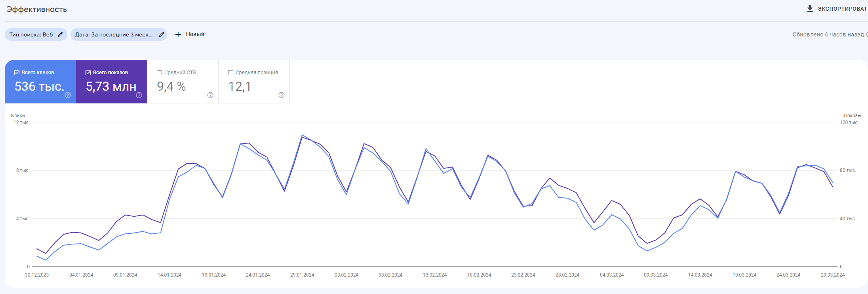This screenshot has width=868, height=294.
Task: Click the 13.02.2024 date label
Action: pyautogui.click(x=435, y=275)
